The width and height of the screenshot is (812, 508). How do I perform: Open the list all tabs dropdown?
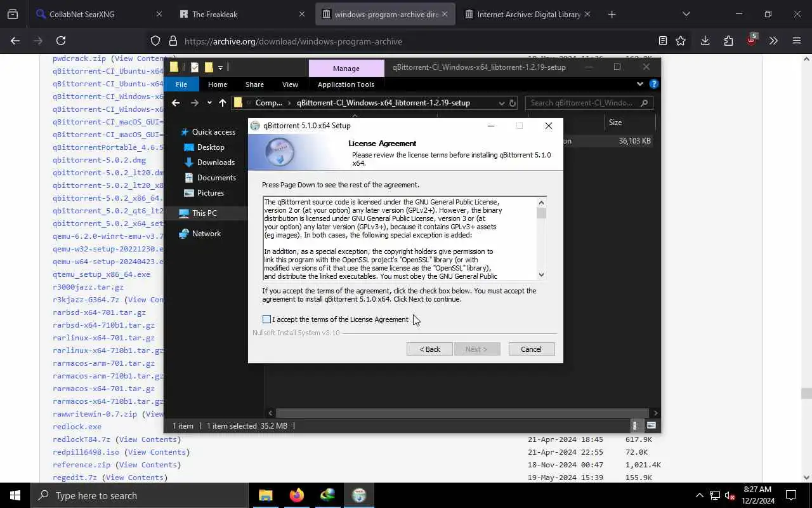click(x=686, y=14)
